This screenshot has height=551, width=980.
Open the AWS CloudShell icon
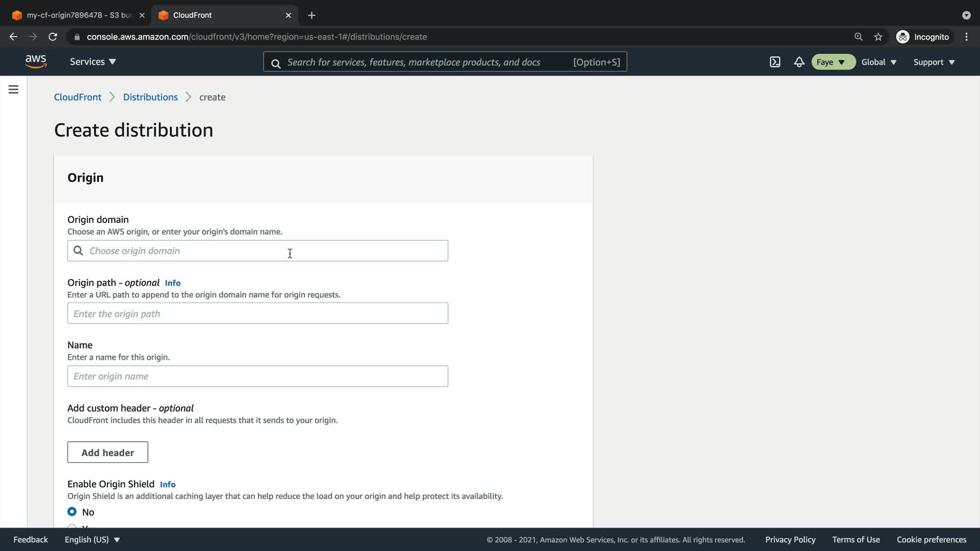(x=775, y=62)
